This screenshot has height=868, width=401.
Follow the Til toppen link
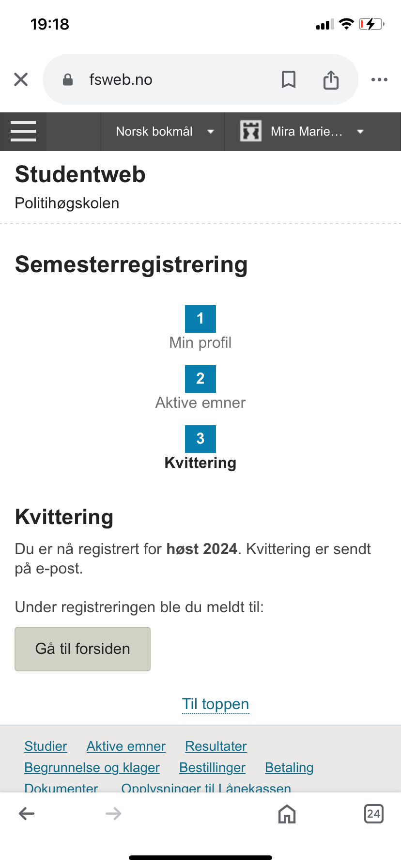point(216,704)
